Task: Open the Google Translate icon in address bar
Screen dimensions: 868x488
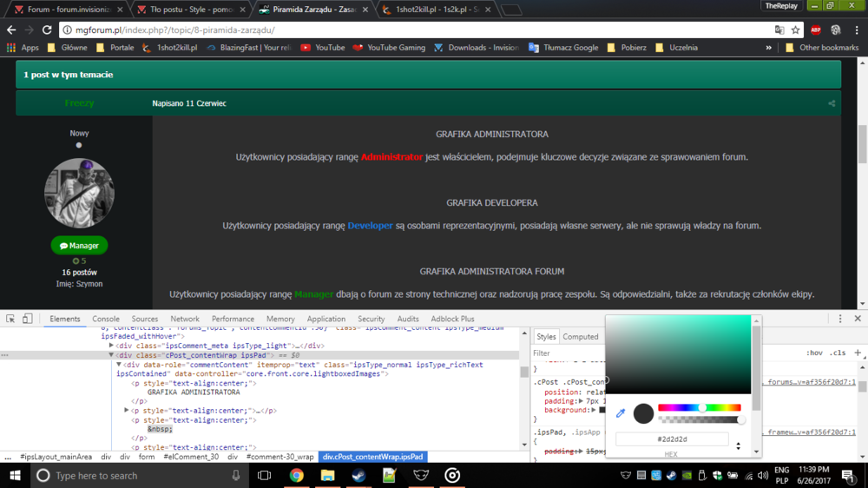Action: click(779, 30)
